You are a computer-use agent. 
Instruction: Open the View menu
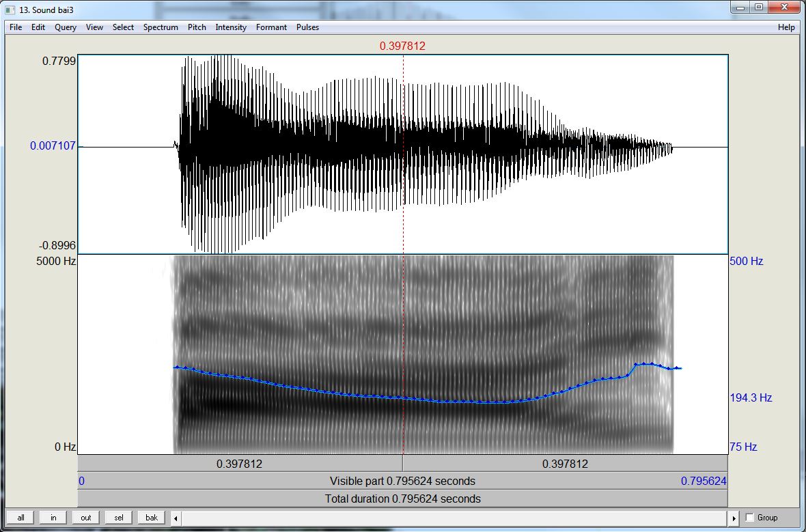tap(94, 27)
